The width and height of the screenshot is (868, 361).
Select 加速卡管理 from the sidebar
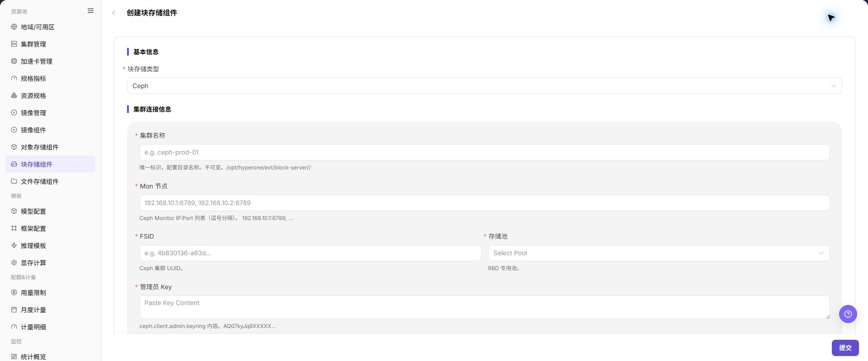click(50, 61)
